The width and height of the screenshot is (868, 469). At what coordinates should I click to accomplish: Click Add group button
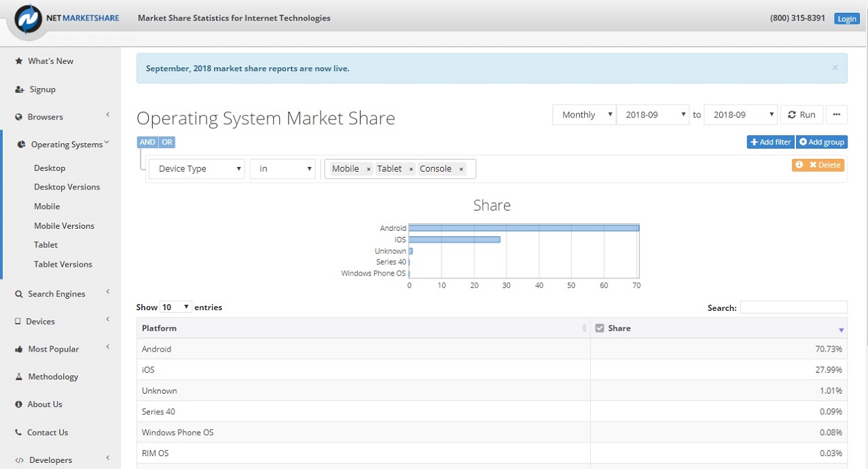[822, 143]
